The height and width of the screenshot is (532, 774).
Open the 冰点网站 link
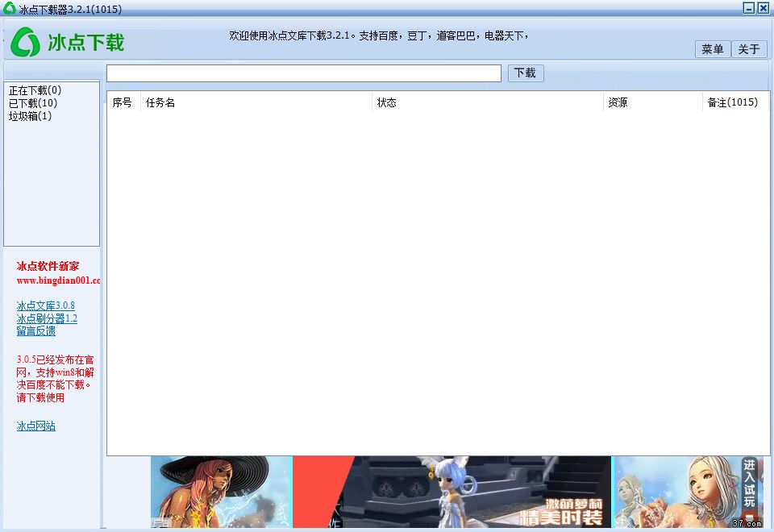[x=36, y=426]
